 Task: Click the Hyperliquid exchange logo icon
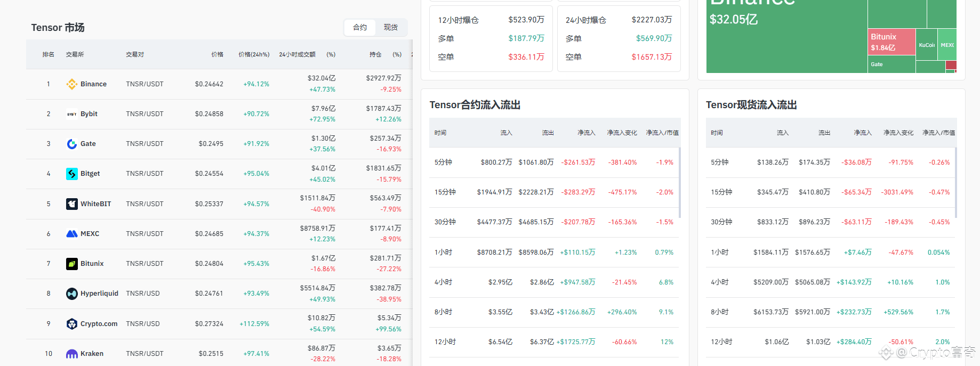pos(71,294)
